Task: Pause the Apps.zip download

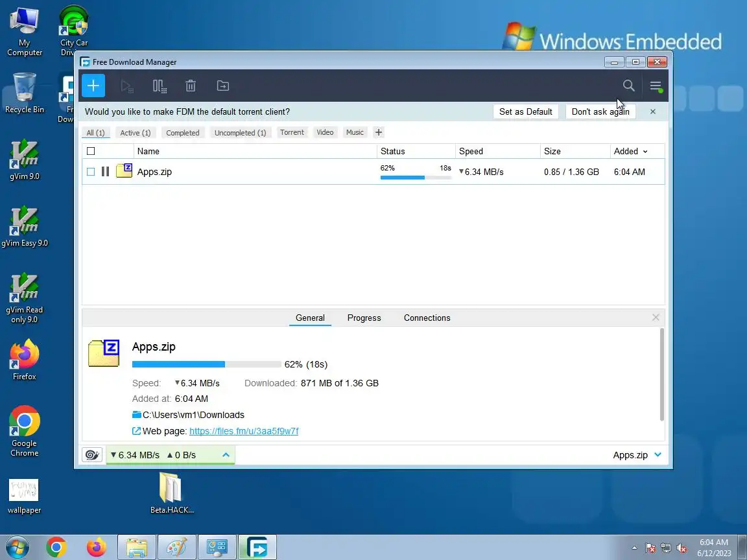Action: pos(105,171)
